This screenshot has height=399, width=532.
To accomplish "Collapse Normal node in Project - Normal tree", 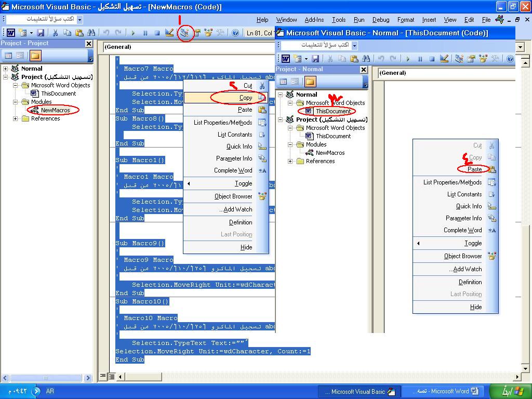I will pos(280,95).
